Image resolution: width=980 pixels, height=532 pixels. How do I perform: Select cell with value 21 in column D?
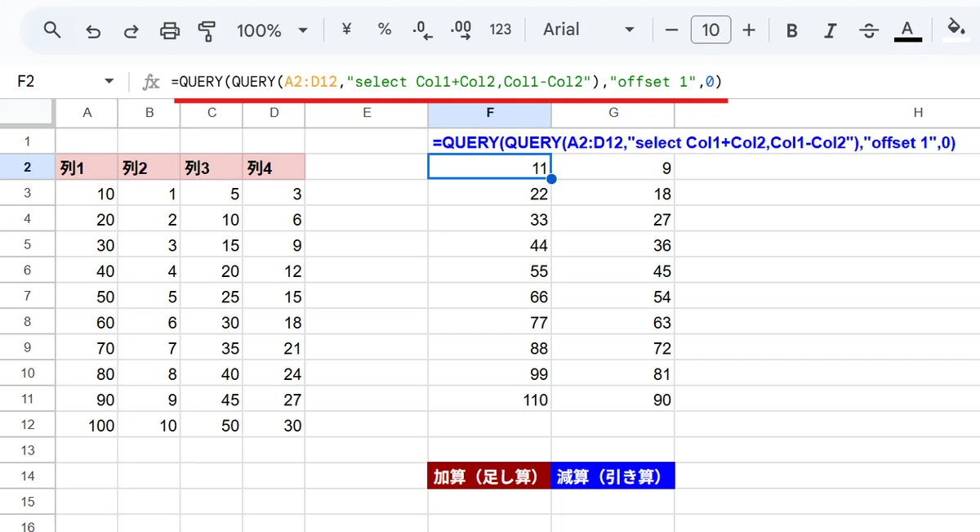[x=274, y=348]
